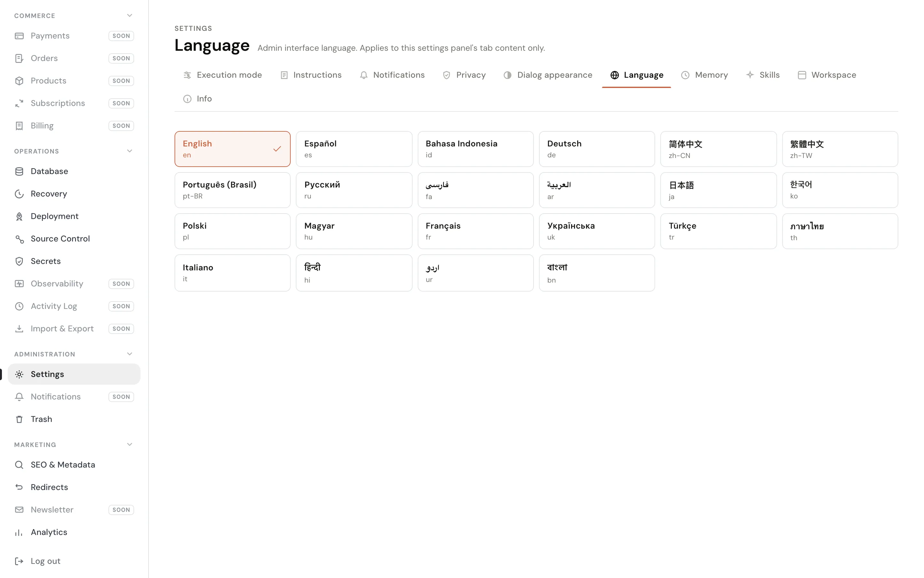Click the Payments card icon

click(19, 36)
